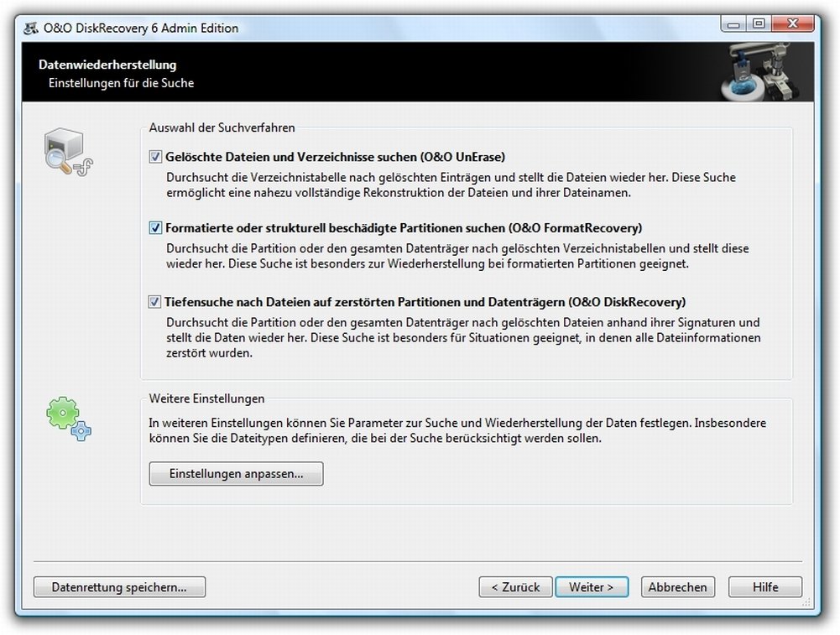
Task: Select the Gelöschte Dateien und Verzeichnisse suchen label
Action: (x=336, y=157)
